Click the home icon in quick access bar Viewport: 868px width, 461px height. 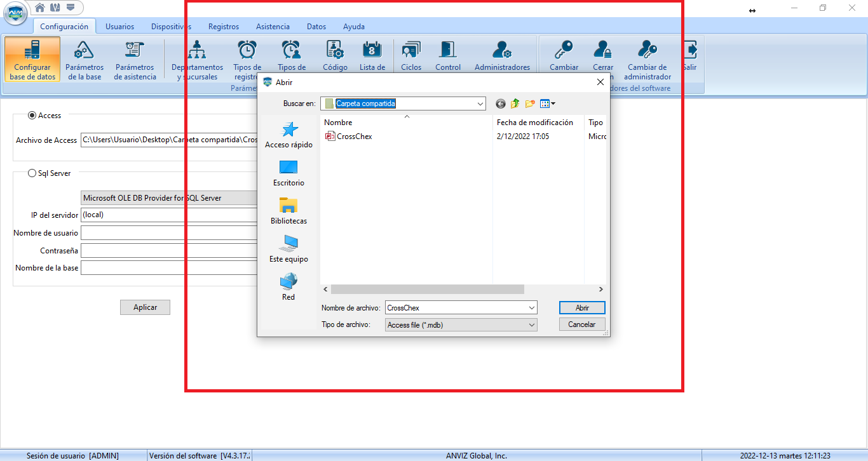click(40, 8)
